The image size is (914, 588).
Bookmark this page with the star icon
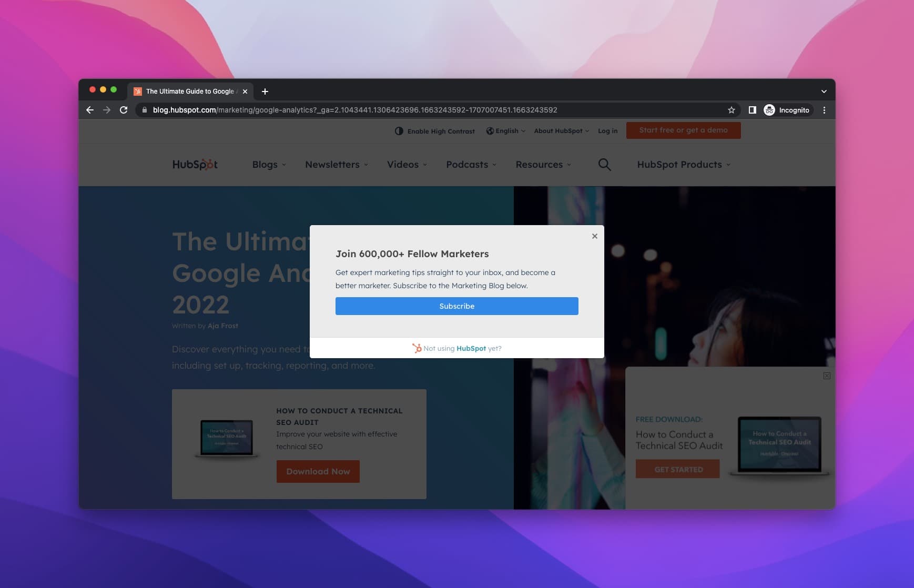[x=731, y=110]
